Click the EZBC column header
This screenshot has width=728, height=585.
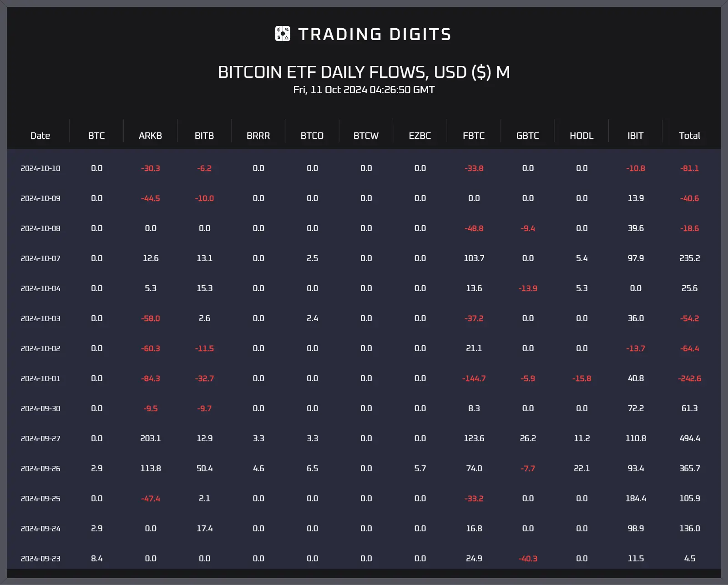420,136
